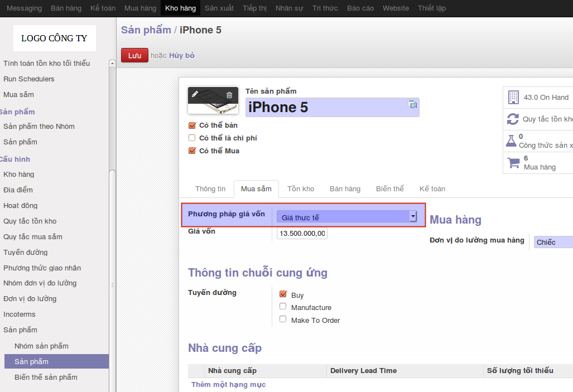Uncheck the Buy route checkbox
Screen dimensions: 573x392
coord(283,294)
